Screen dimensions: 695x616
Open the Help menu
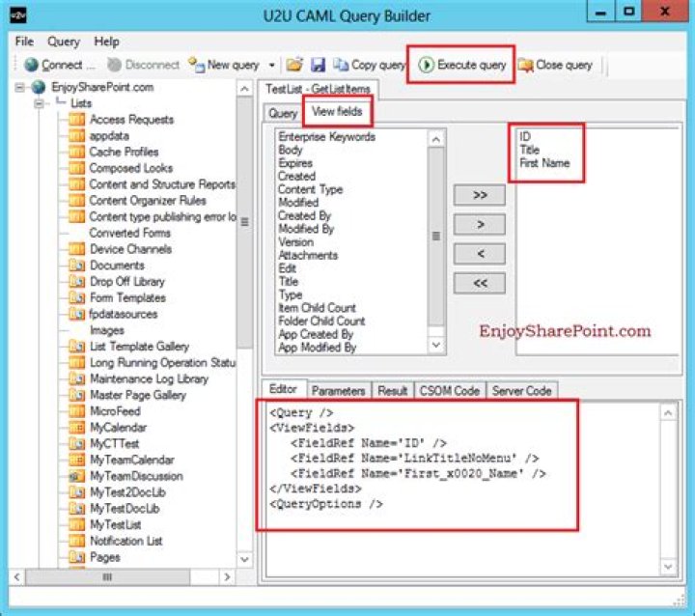coord(106,42)
